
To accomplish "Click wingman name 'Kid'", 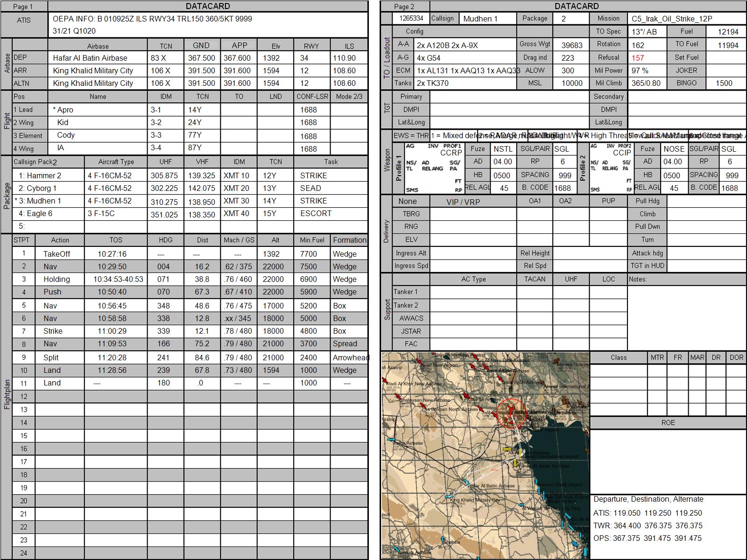I will pyautogui.click(x=63, y=122).
